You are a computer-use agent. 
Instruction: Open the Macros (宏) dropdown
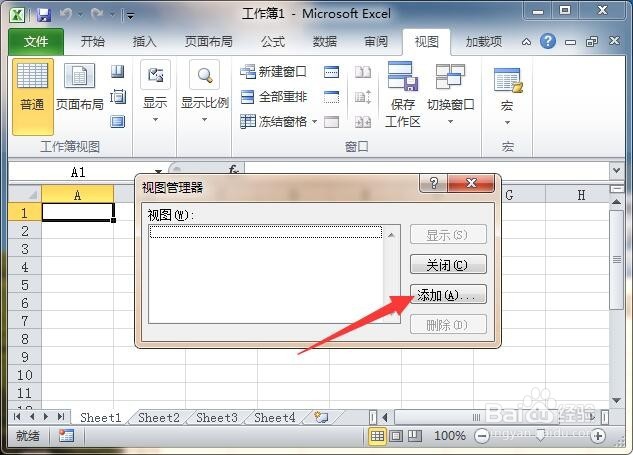coord(507,95)
